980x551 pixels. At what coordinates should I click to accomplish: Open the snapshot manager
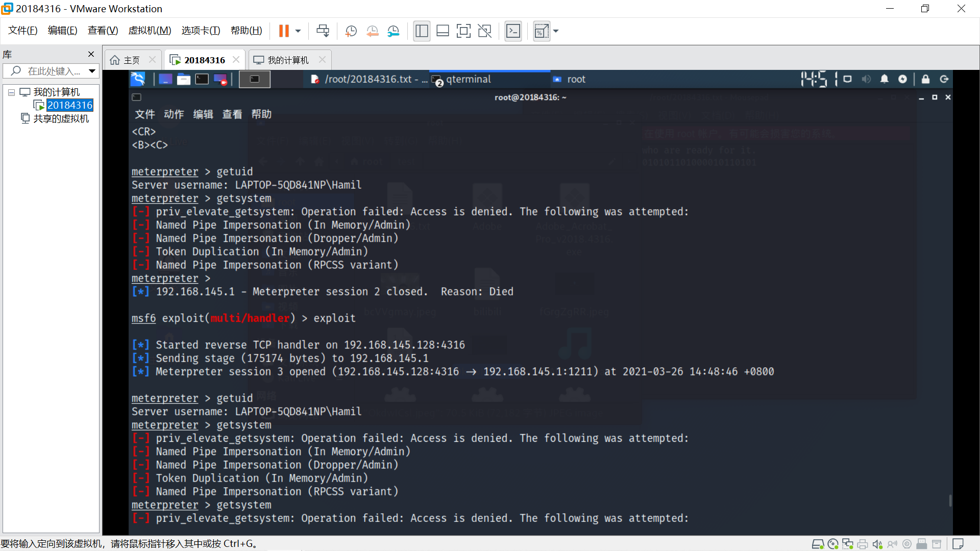tap(393, 31)
